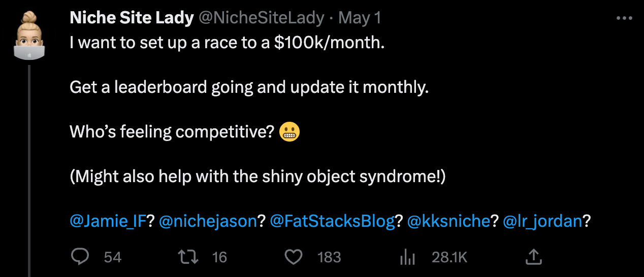This screenshot has width=644, height=277.
Task: Click the grimacing face emoji in tweet
Action: [290, 132]
